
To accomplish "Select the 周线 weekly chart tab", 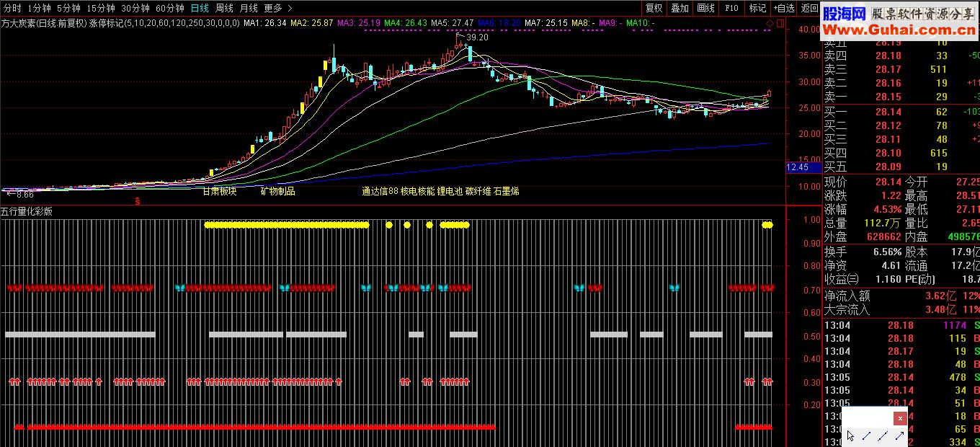I will pos(224,8).
